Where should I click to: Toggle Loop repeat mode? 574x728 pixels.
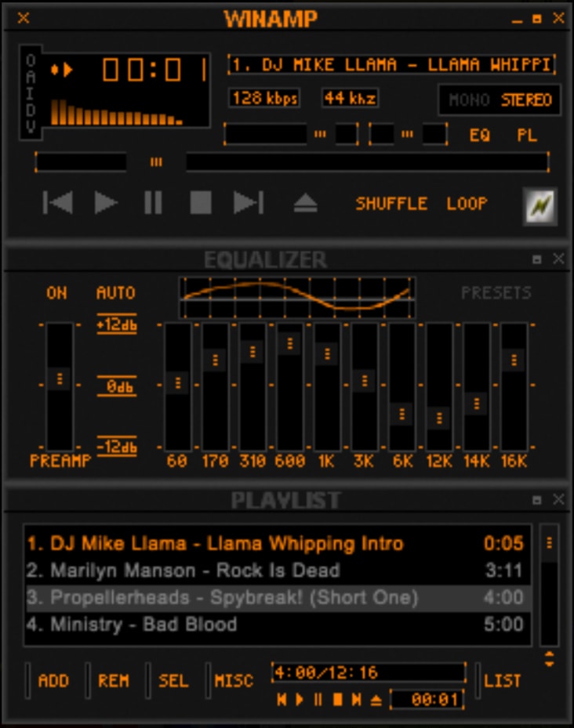[x=467, y=204]
